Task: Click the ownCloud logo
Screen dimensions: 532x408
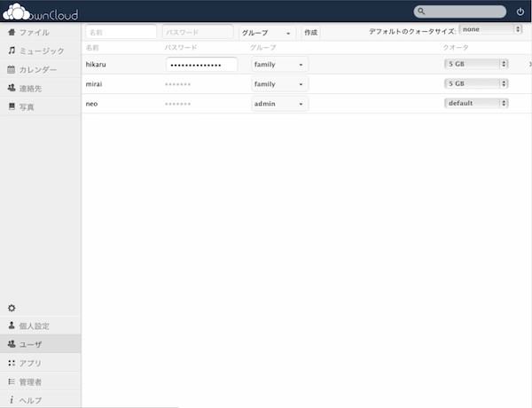Action: (x=41, y=12)
